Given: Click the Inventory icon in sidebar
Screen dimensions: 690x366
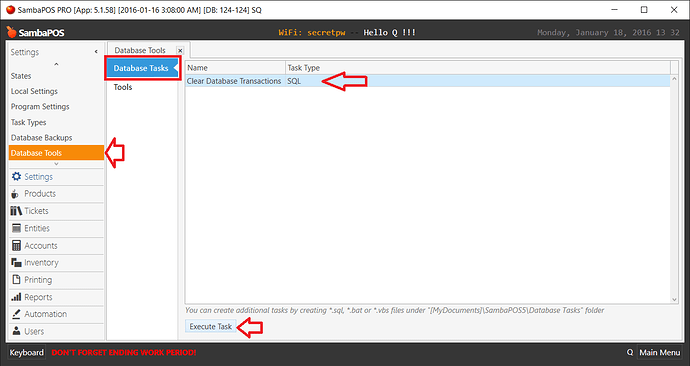Looking at the screenshot, I should pyautogui.click(x=16, y=263).
